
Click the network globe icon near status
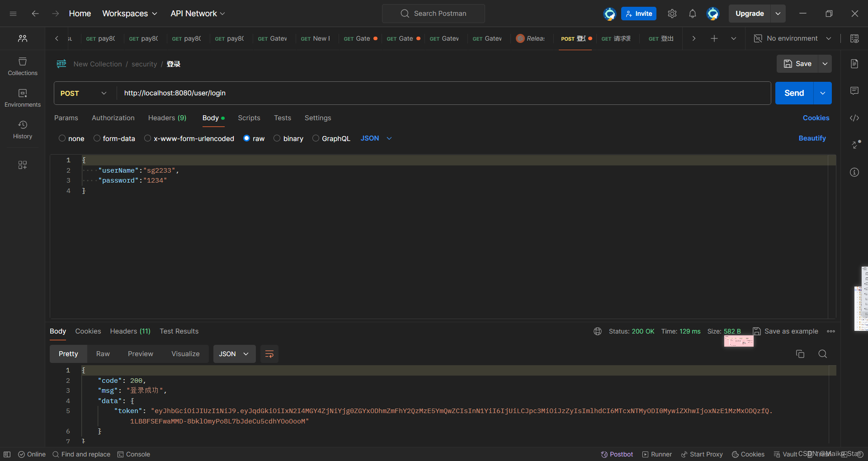[x=598, y=331]
